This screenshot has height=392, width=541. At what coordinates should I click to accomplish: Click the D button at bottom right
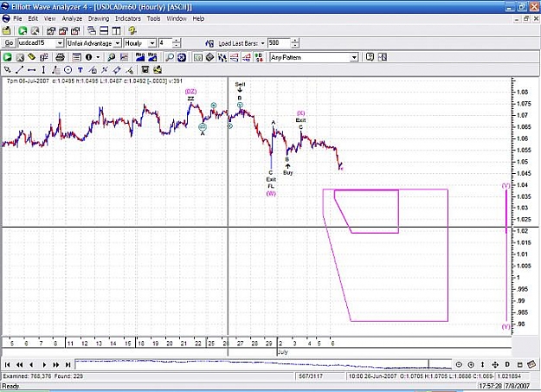507,364
